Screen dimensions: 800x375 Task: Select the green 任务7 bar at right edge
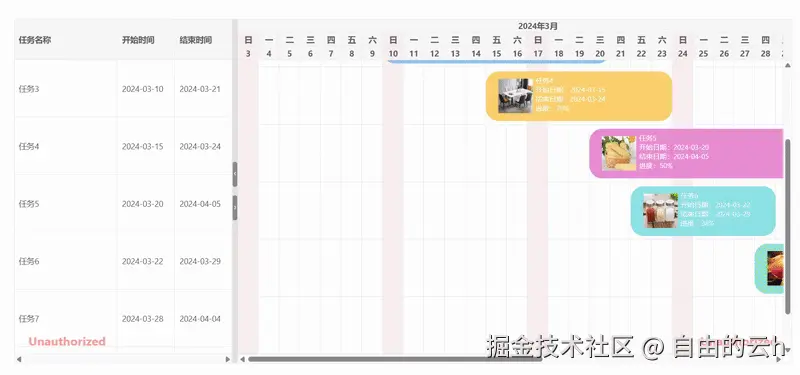coord(769,268)
